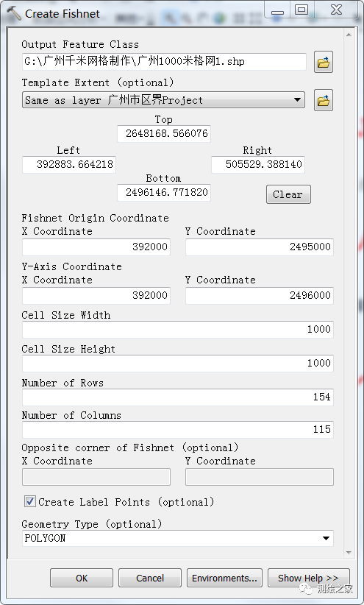The height and width of the screenshot is (605, 364).
Task: Toggle Create Label Points checkbox
Action: [x=29, y=502]
